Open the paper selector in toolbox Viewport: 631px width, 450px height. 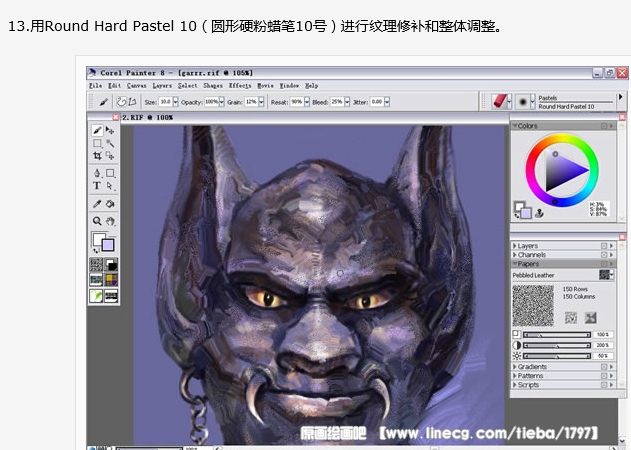pyautogui.click(x=96, y=264)
